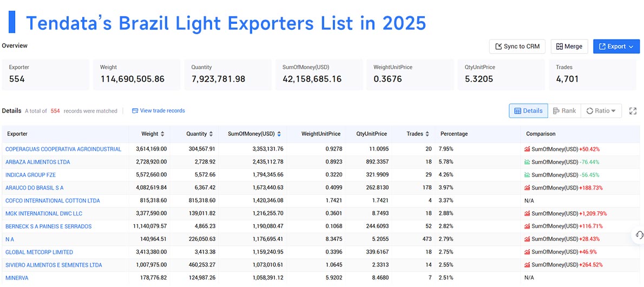Open COFCO INTERNATIONAL COTTON LTDA link

click(x=52, y=201)
